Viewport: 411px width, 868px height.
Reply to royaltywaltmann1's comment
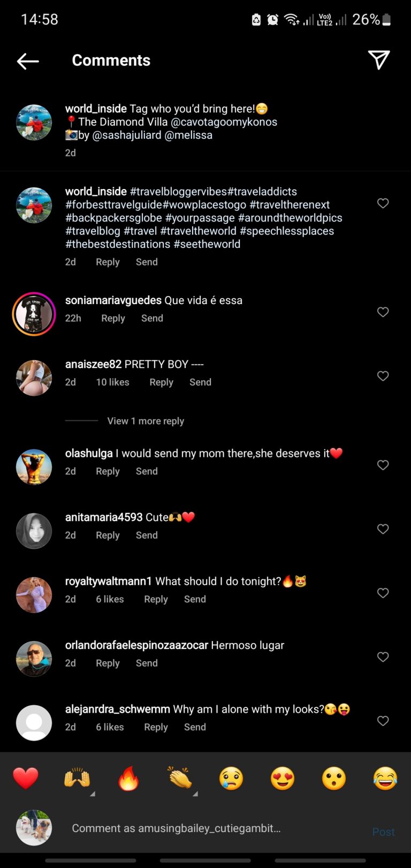point(156,599)
